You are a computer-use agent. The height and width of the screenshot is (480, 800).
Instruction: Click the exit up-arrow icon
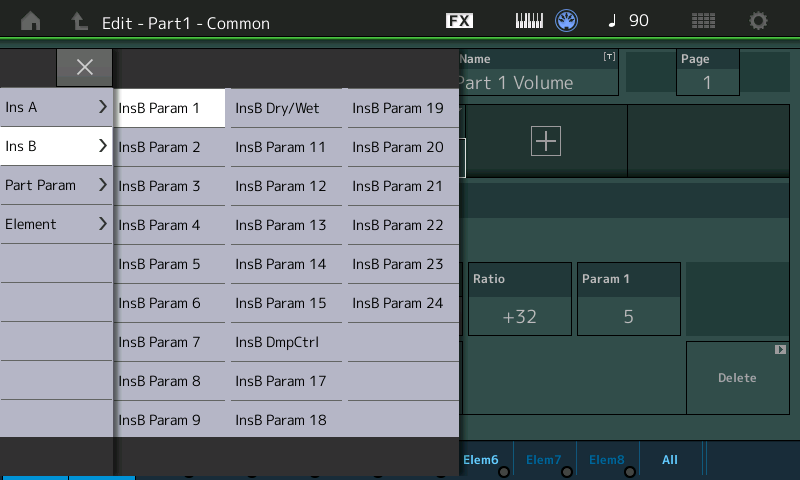pyautogui.click(x=79, y=21)
